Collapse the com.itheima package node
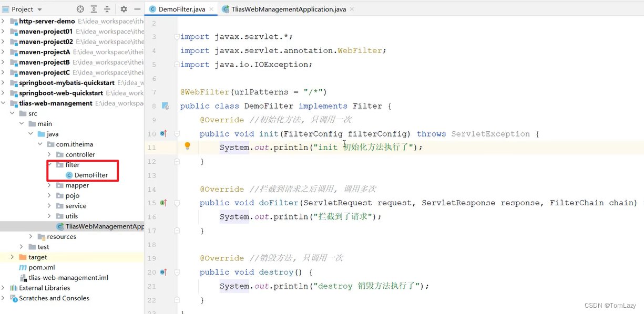Image resolution: width=644 pixels, height=314 pixels. coord(41,144)
